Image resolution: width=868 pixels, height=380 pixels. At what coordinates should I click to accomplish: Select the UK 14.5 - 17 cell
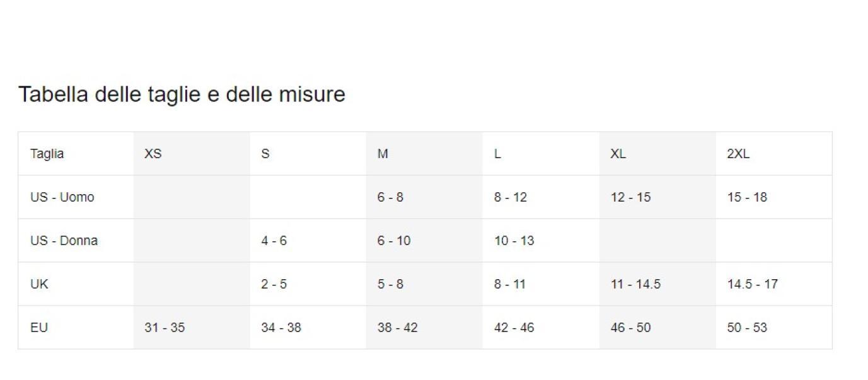[x=774, y=284]
